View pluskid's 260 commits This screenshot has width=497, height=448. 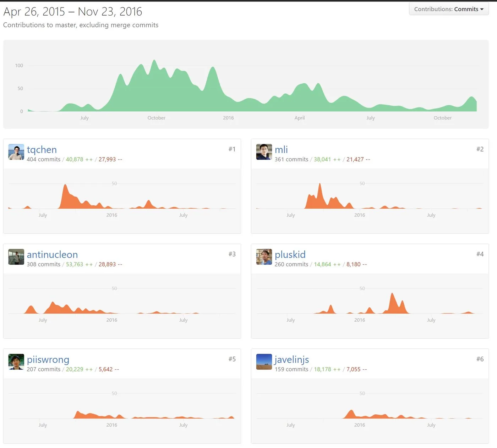coord(291,265)
